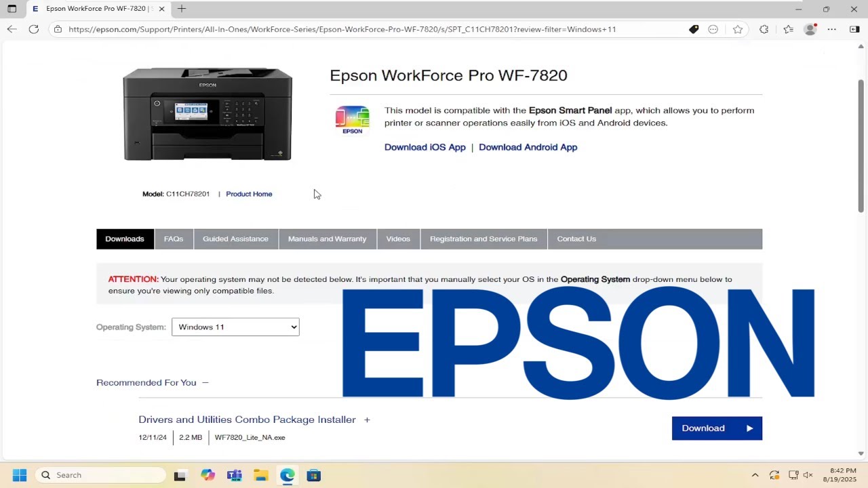Screen dimensions: 868x488
Task: Open the Guided Assistance tab
Action: (x=235, y=239)
